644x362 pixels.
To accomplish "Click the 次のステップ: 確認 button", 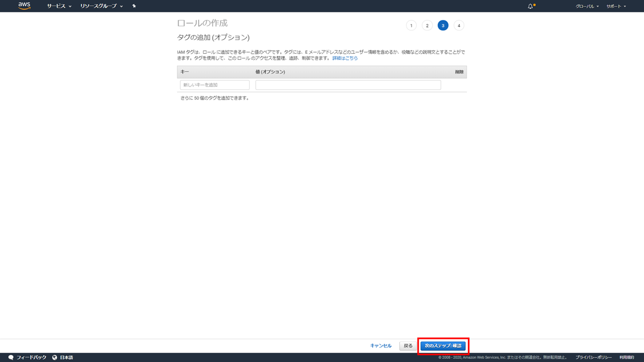I will click(x=443, y=346).
